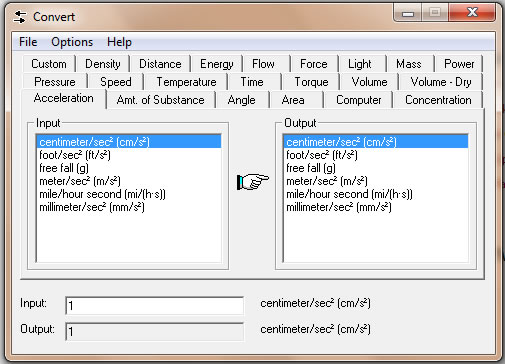Viewport: 505px width, 364px height.
Task: Click the pointing hand conversion icon
Action: [x=252, y=182]
